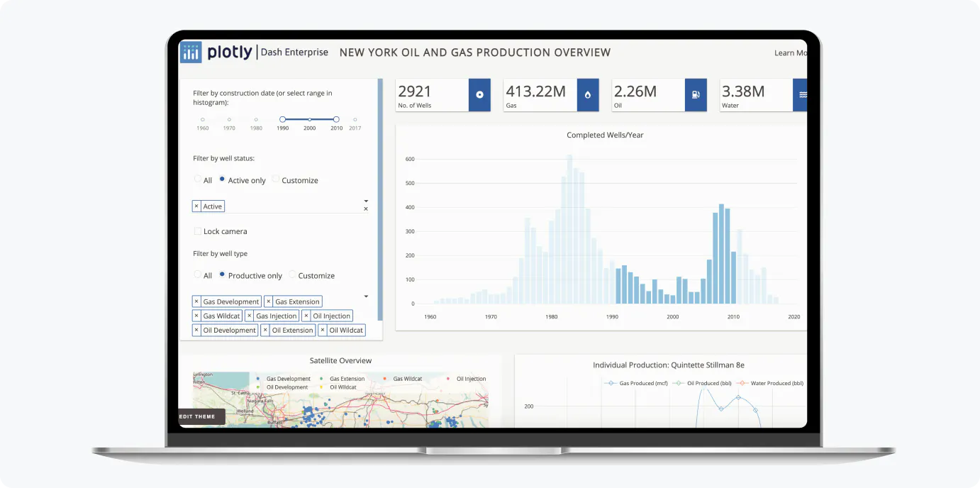Viewport: 980px width, 488px height.
Task: Remove the Gas Wildcat tag
Action: [x=196, y=316]
